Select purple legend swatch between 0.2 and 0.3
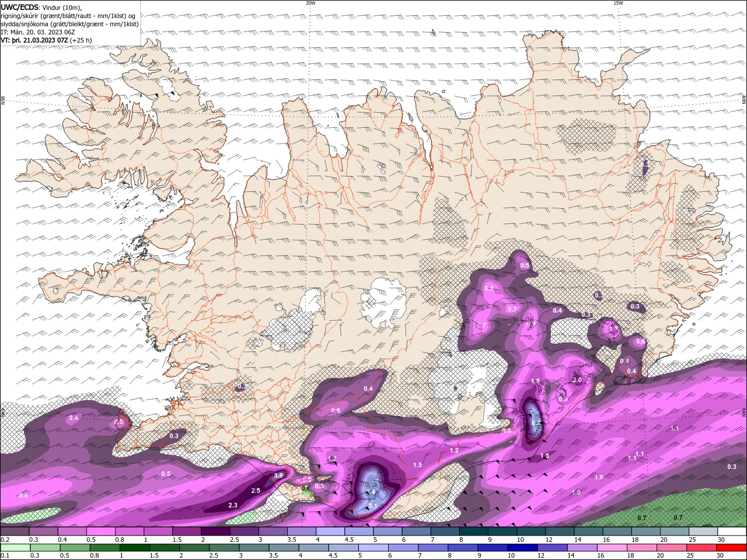The height and width of the screenshot is (560, 747). point(15,531)
